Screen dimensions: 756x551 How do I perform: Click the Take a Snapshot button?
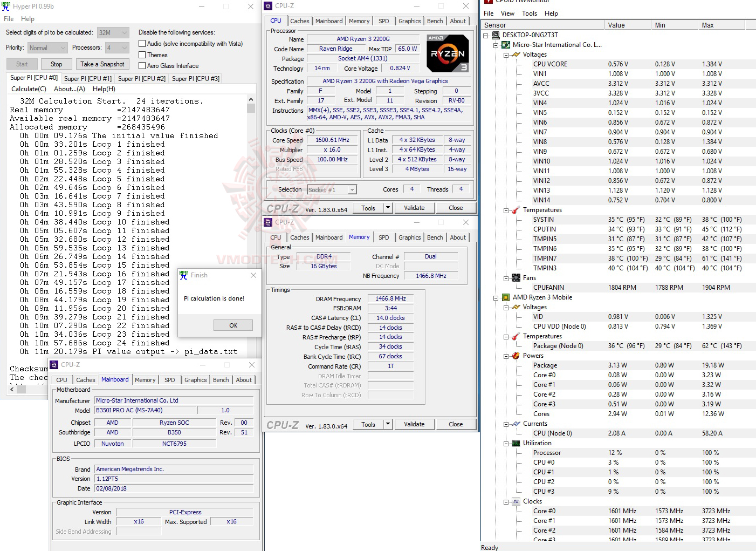pyautogui.click(x=102, y=64)
